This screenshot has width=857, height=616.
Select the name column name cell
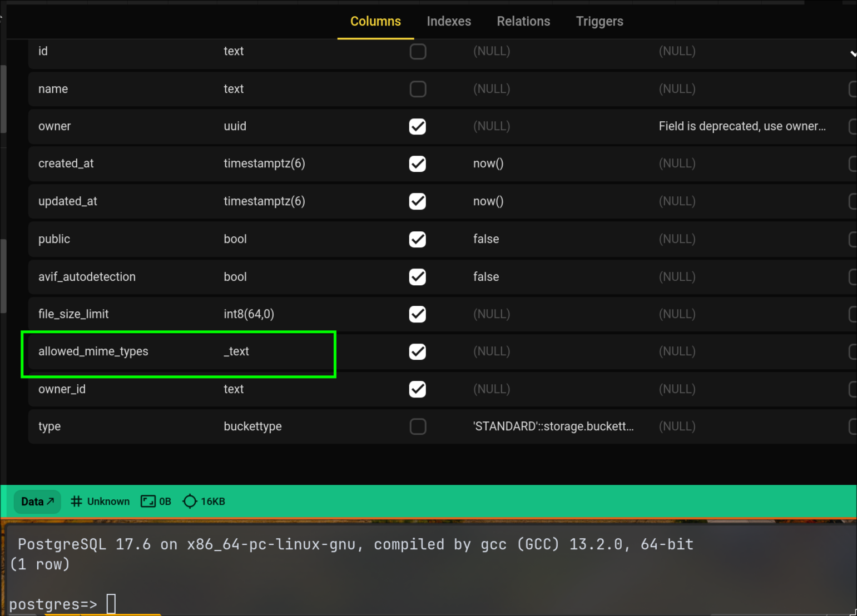(53, 89)
